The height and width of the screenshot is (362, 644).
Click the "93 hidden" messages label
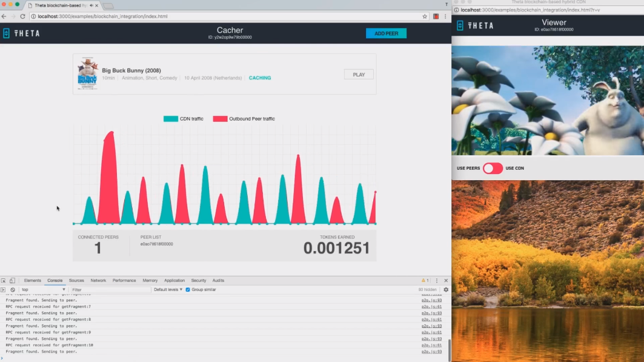[x=427, y=290]
